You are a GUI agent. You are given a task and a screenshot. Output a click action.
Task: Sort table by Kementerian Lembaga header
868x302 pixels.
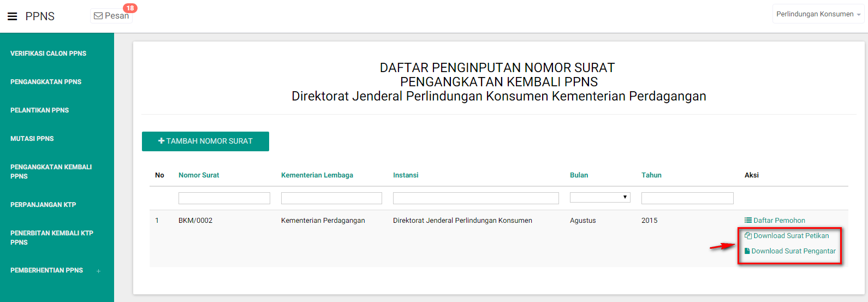(317, 175)
